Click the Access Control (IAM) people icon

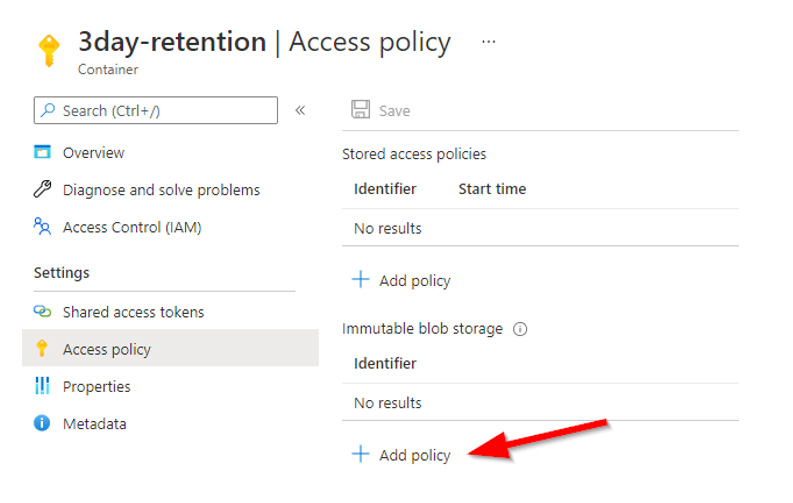(42, 227)
